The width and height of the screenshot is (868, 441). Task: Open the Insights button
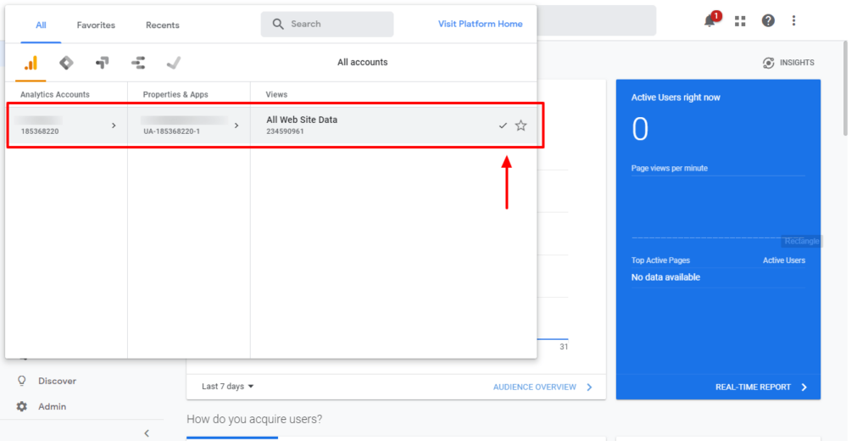(x=788, y=63)
